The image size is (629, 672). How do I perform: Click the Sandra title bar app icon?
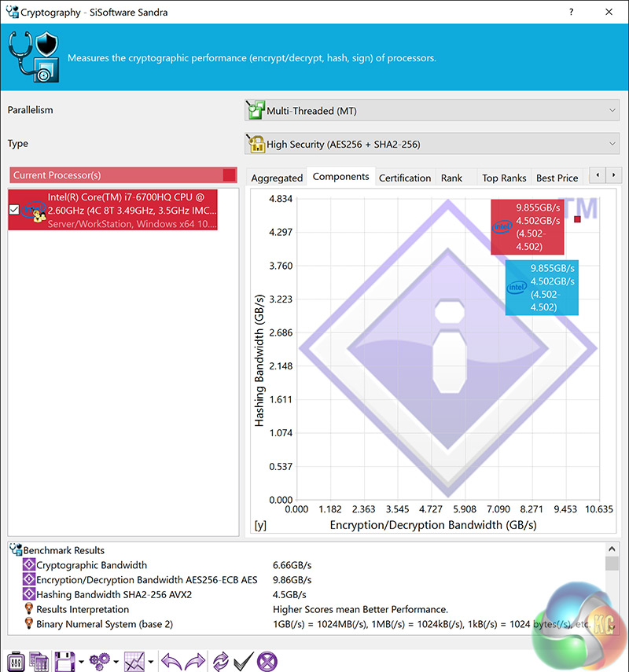tap(12, 12)
